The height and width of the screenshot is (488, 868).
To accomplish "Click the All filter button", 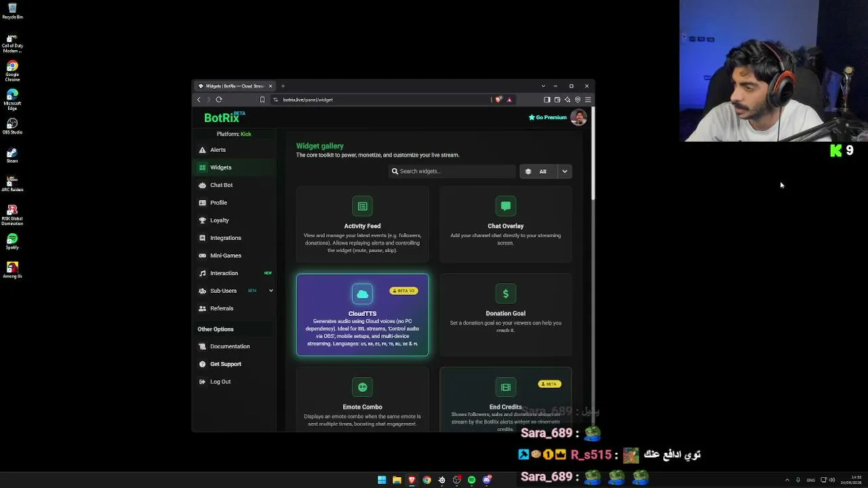I will [539, 171].
